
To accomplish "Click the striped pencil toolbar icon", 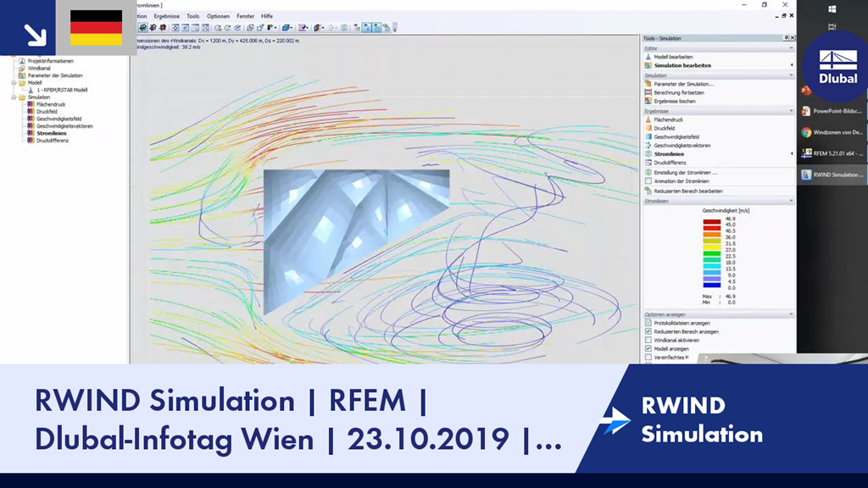I will tap(303, 28).
